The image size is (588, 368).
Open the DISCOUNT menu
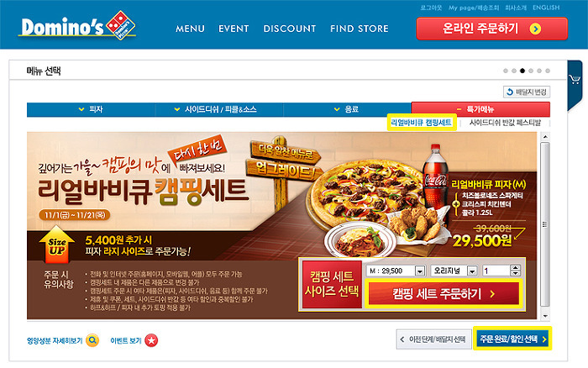[x=290, y=29]
